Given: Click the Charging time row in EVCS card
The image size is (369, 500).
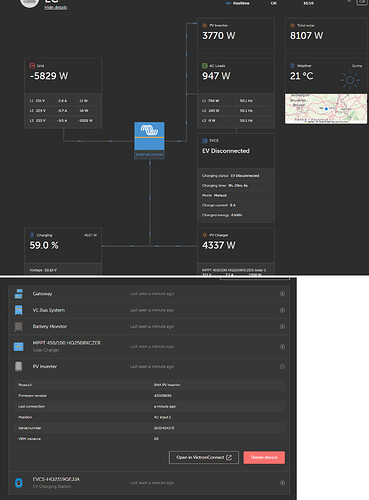Looking at the screenshot, I should [x=236, y=185].
